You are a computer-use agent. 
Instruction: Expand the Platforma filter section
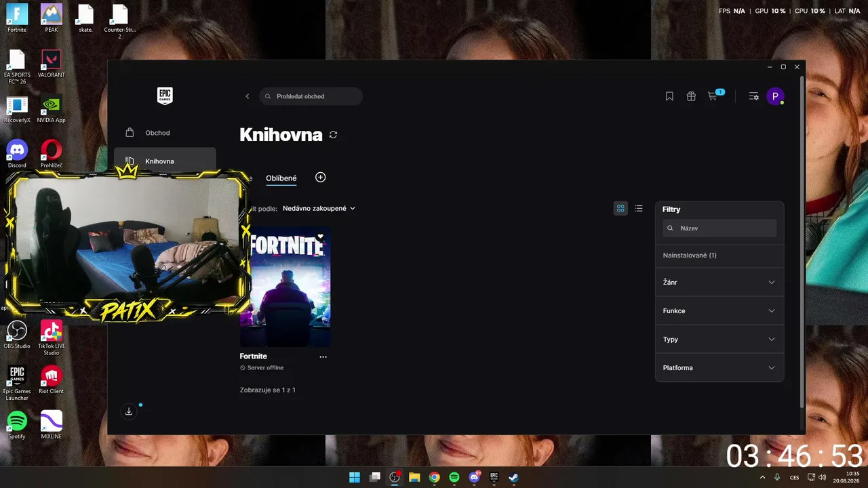pyautogui.click(x=719, y=367)
